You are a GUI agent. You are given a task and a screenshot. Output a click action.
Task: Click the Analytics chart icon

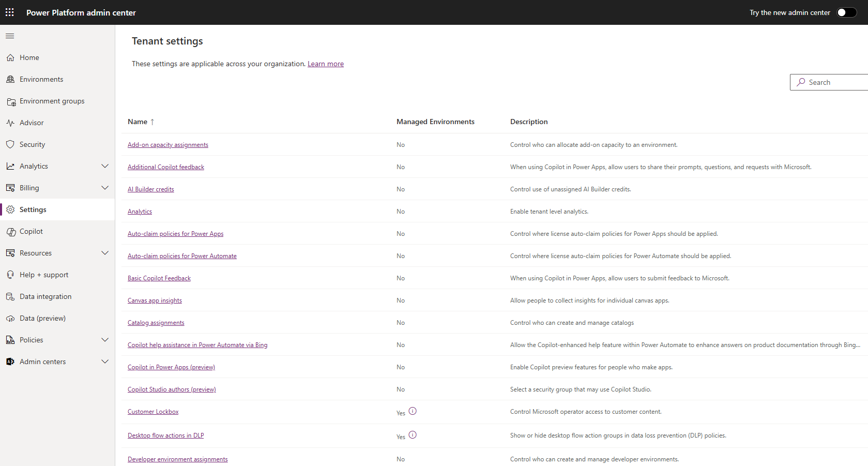click(10, 166)
